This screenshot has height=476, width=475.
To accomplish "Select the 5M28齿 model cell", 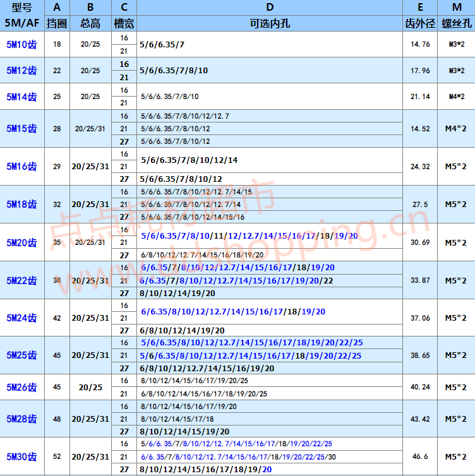I will [x=22, y=419].
